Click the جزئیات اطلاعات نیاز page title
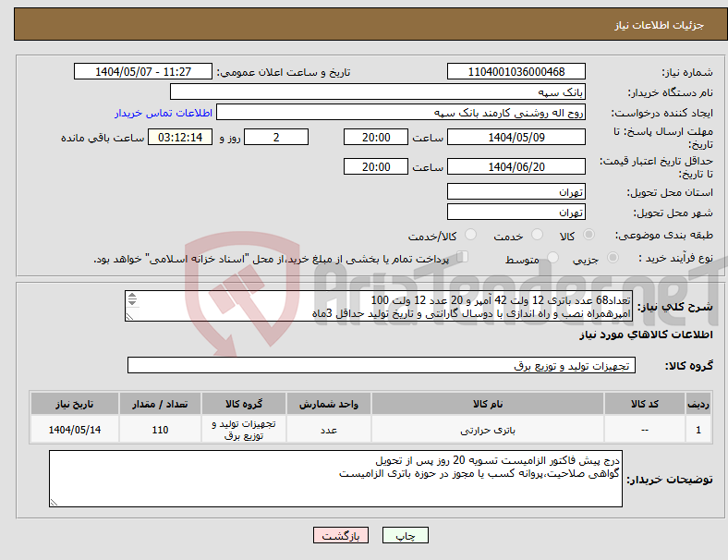This screenshot has height=560, width=728. pos(660,25)
